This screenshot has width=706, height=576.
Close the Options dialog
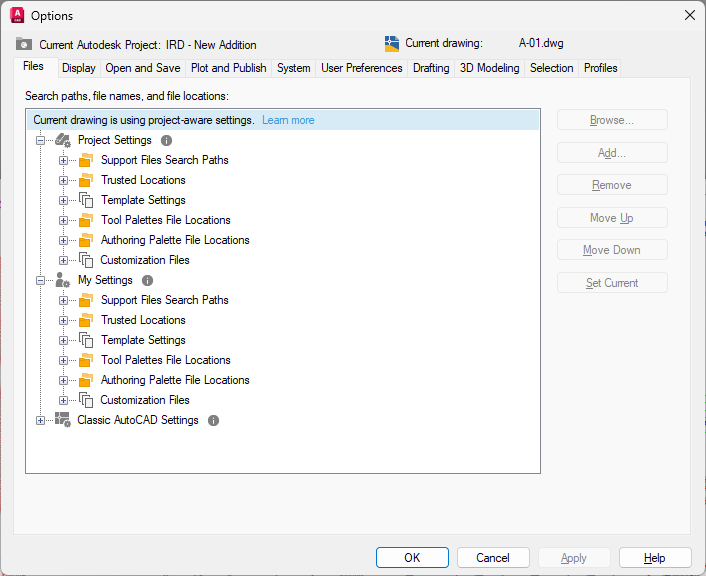click(x=689, y=15)
